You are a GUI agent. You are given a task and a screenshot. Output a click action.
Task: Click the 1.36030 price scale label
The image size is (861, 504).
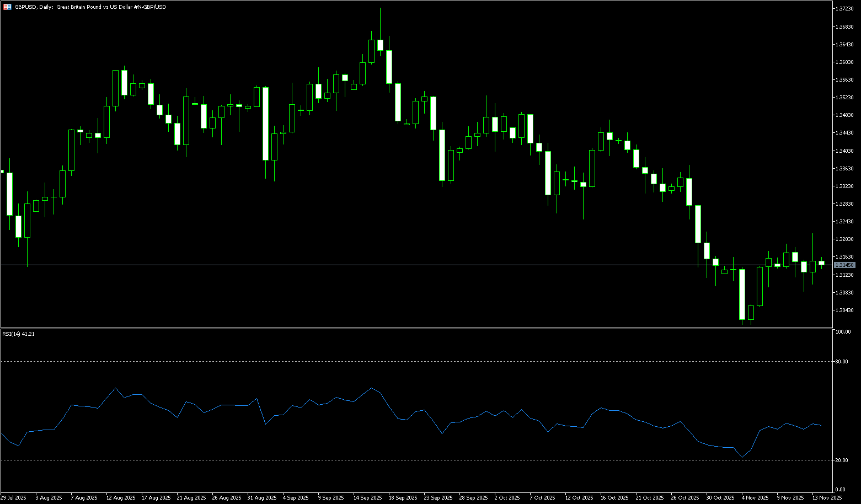[844, 62]
